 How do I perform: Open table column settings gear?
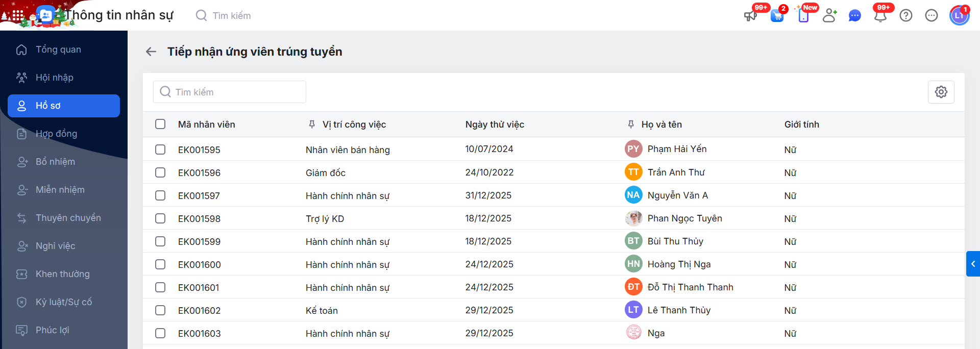click(941, 92)
